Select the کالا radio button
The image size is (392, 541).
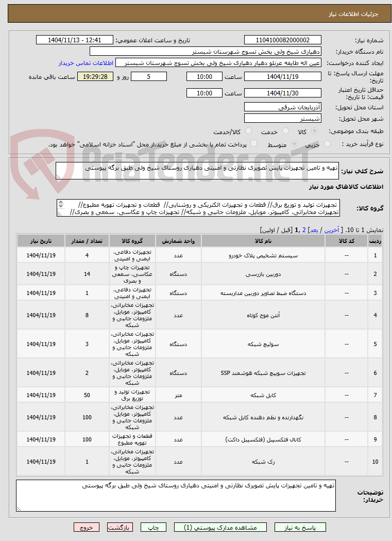click(x=314, y=131)
